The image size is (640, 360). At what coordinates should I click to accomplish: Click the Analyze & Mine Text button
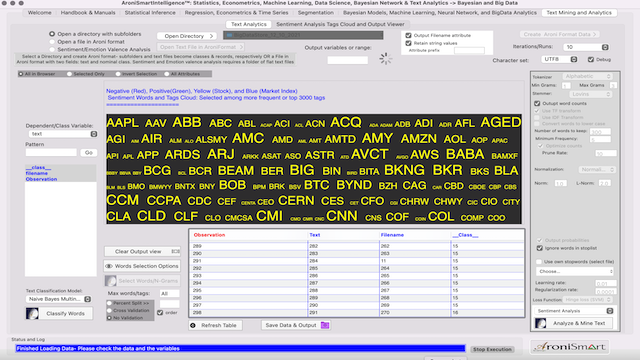click(x=574, y=323)
